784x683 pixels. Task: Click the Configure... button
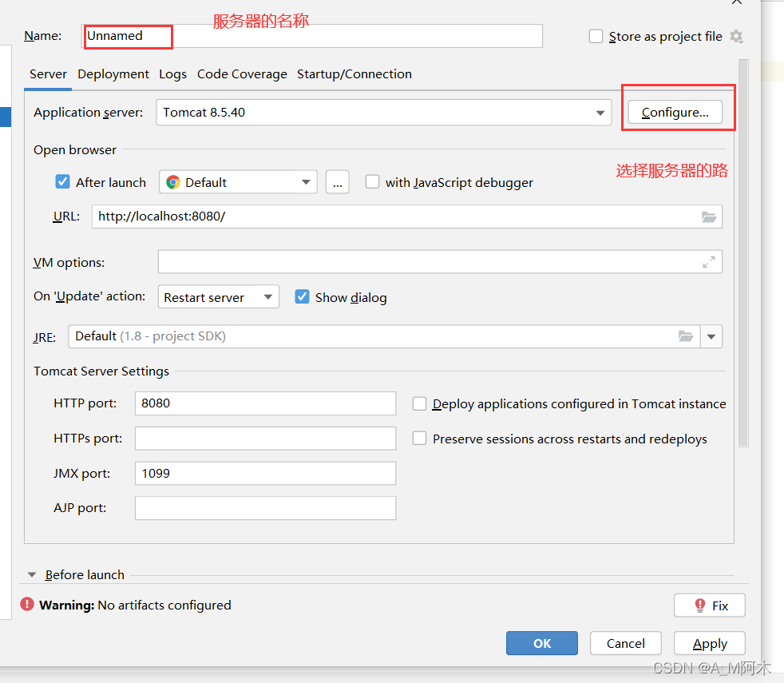pyautogui.click(x=675, y=112)
